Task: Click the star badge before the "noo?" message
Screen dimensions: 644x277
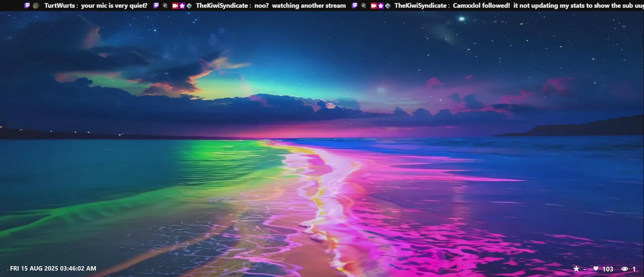Action: [x=182, y=6]
